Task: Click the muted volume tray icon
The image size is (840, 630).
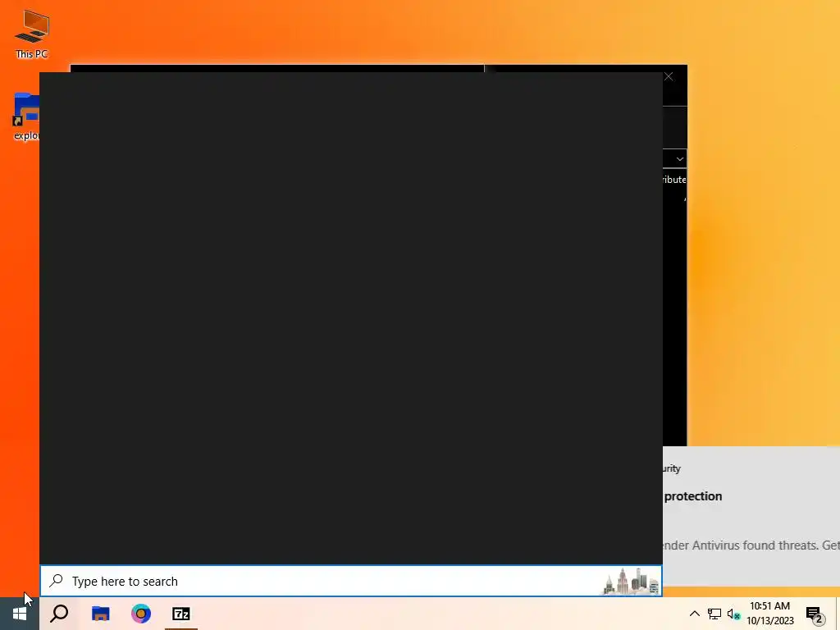Action: [733, 614]
